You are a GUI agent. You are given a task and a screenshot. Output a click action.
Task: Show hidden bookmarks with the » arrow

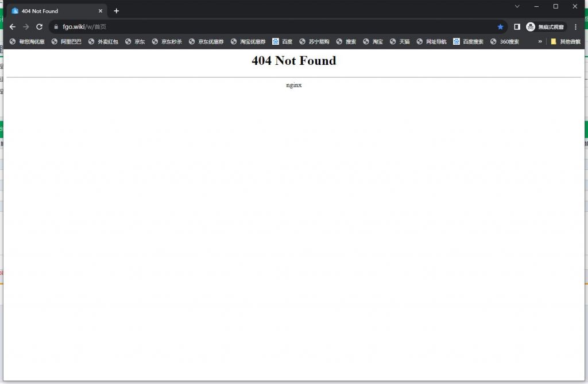coord(540,41)
